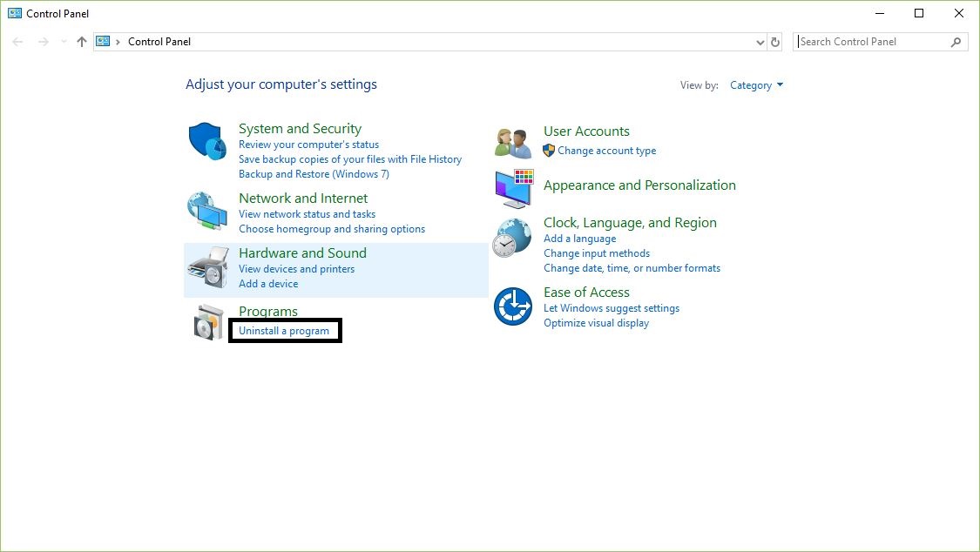Click the Control Panel icon in the address bar
The image size is (980, 552).
(x=103, y=41)
